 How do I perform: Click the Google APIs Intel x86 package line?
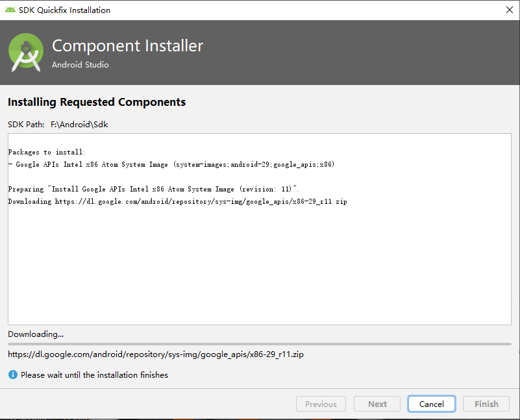click(x=172, y=164)
